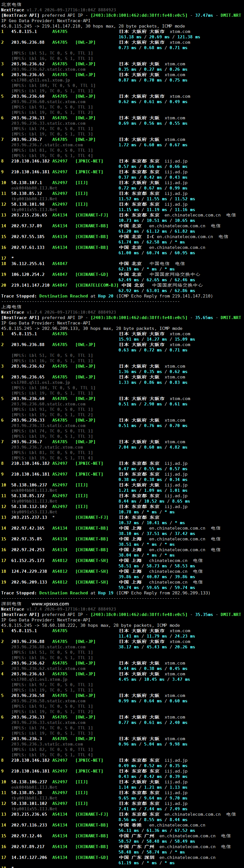Select hop IP address "202.97.89.217"
The width and height of the screenshot is (244, 868).
(28, 846)
